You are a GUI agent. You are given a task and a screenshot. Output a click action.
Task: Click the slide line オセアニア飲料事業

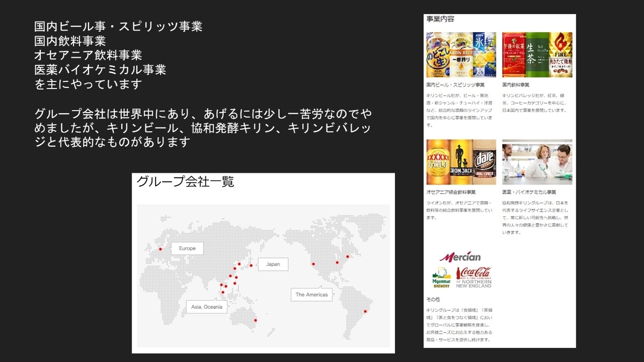click(88, 55)
